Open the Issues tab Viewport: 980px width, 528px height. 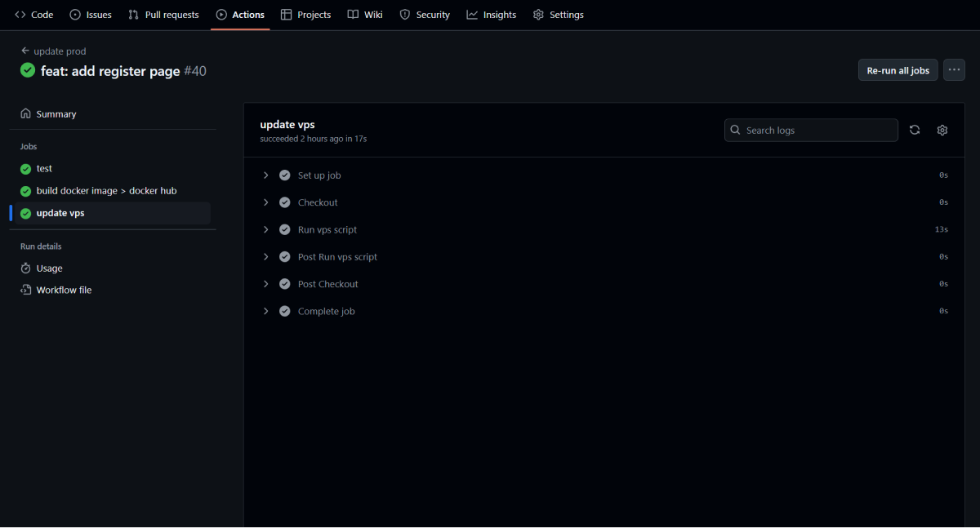point(90,14)
